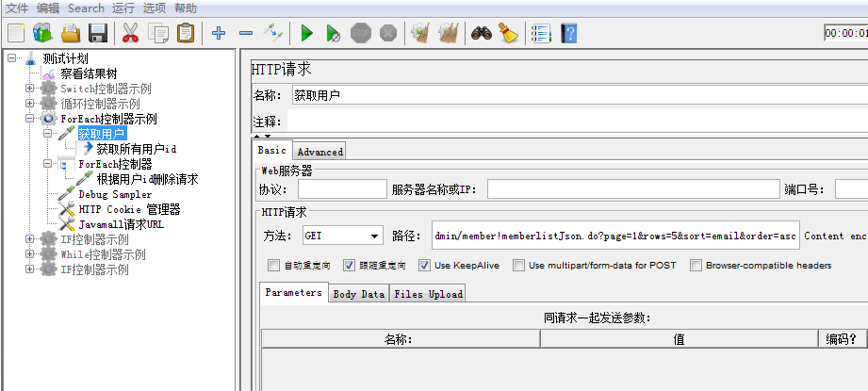Click the New test plan icon
The image size is (868, 391).
point(16,33)
